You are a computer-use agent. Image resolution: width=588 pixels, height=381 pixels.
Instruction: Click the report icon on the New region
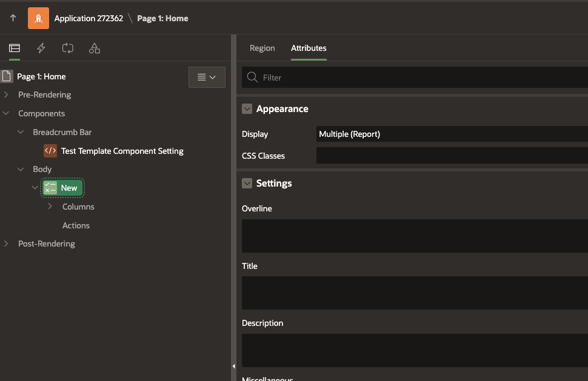click(x=51, y=188)
